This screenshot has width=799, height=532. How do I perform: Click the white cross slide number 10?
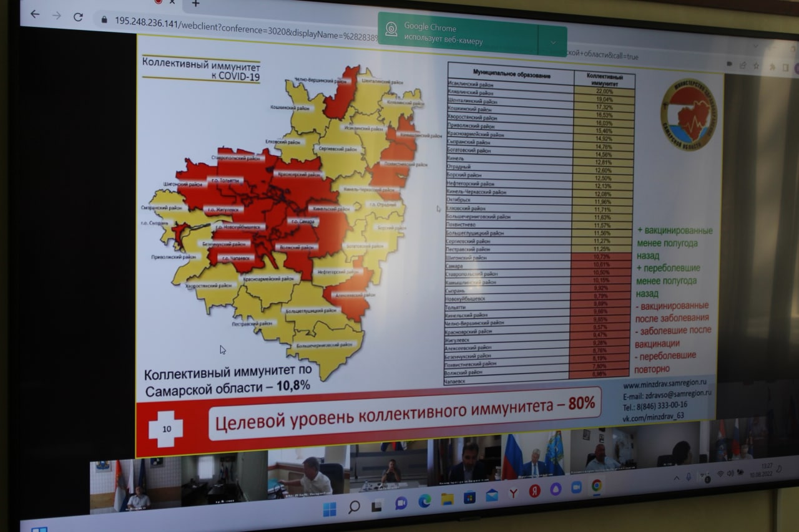166,429
